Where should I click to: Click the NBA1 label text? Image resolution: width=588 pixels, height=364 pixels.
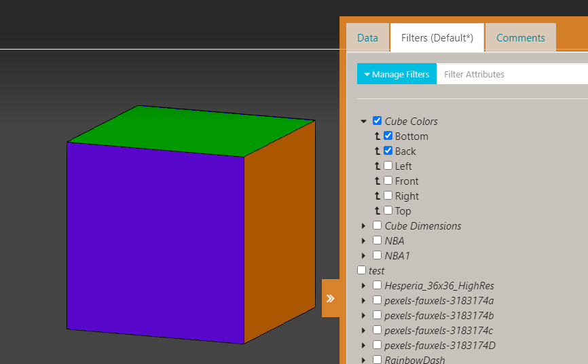coord(397,256)
